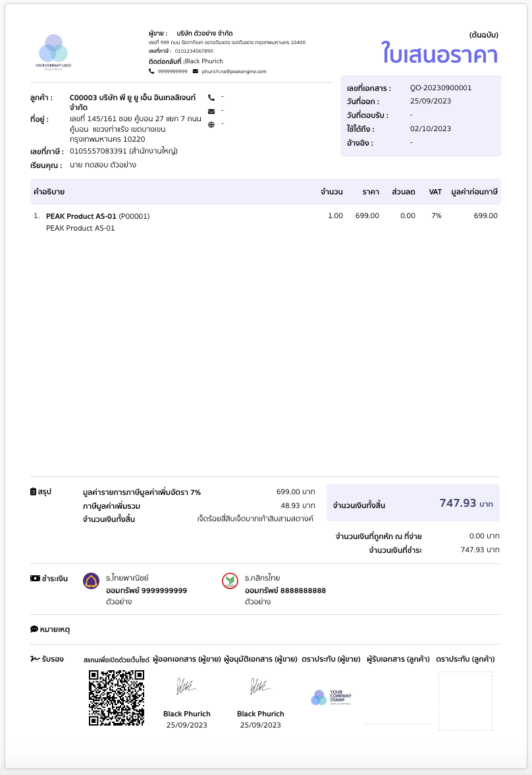This screenshot has height=775, width=532.
Task: Click the Thai Commercial Bank purple logo
Action: pos(91,581)
